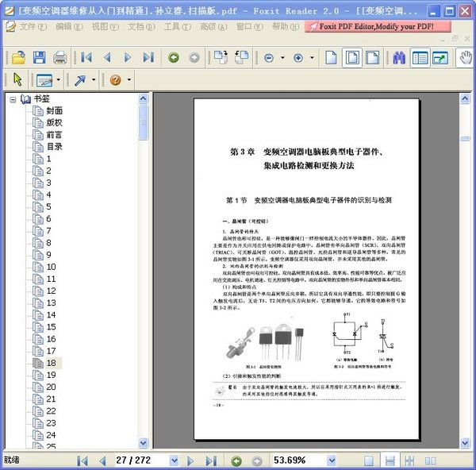Open page number dropdown in status bar

point(174,460)
